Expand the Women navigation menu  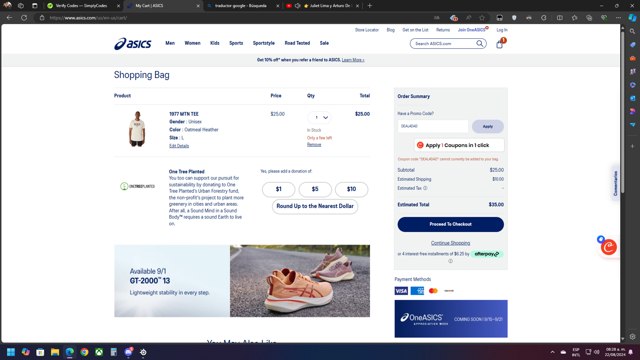tap(192, 43)
